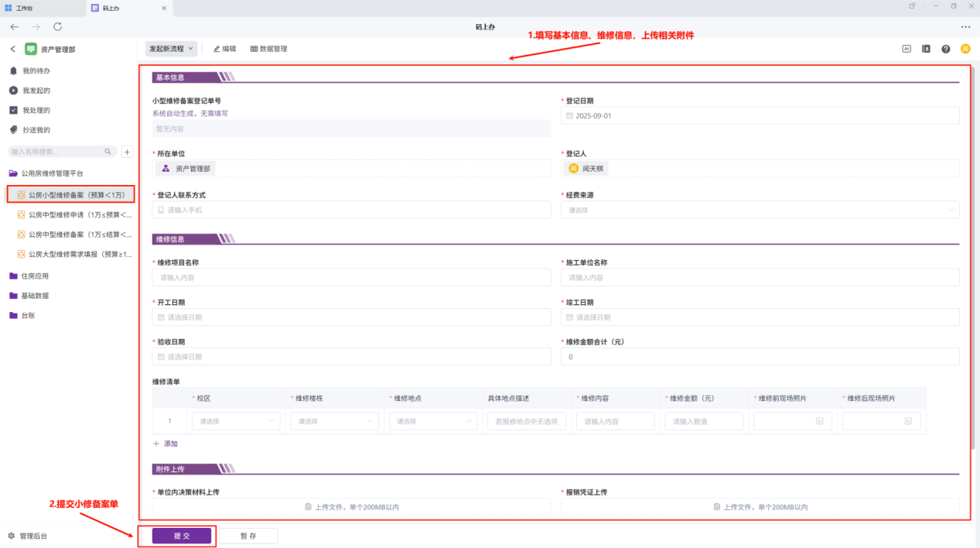Select 公房中型维修申请 in sidebar tree
Image resolution: width=980 pixels, height=548 pixels.
point(79,214)
